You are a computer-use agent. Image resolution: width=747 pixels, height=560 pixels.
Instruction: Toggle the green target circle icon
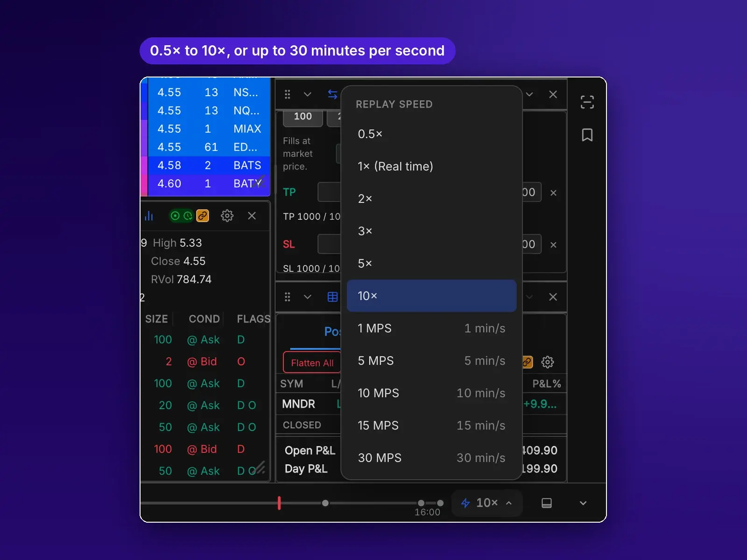click(175, 216)
